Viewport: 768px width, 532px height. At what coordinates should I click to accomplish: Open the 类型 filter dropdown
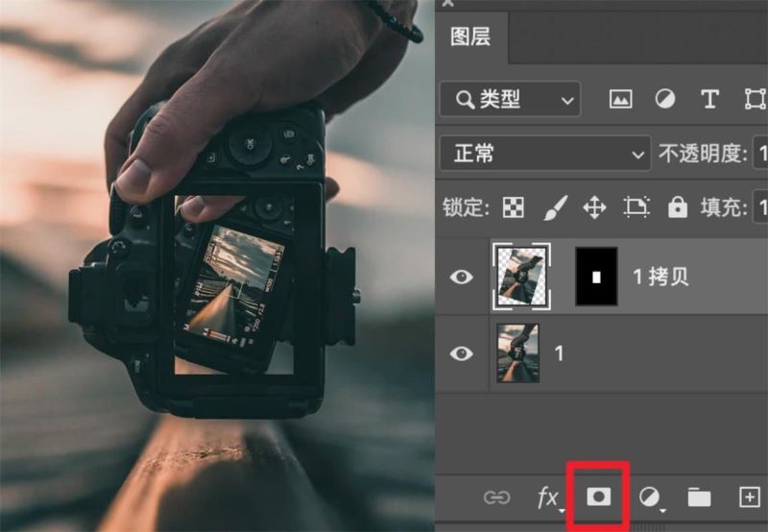click(x=510, y=99)
